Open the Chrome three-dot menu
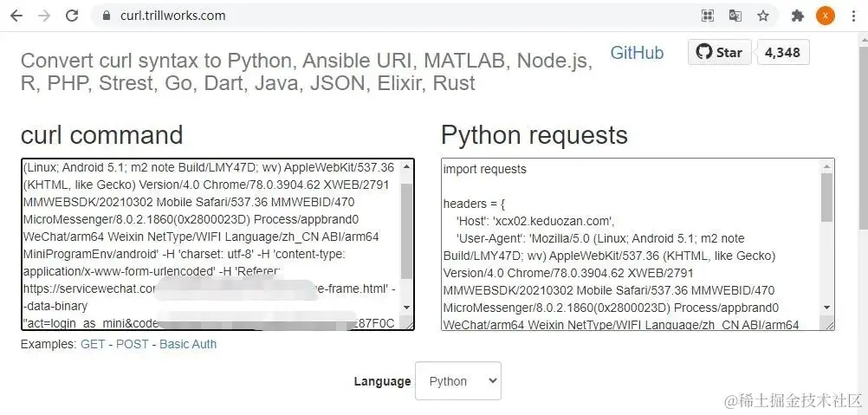Viewport: 868px width, 415px height. click(x=853, y=16)
